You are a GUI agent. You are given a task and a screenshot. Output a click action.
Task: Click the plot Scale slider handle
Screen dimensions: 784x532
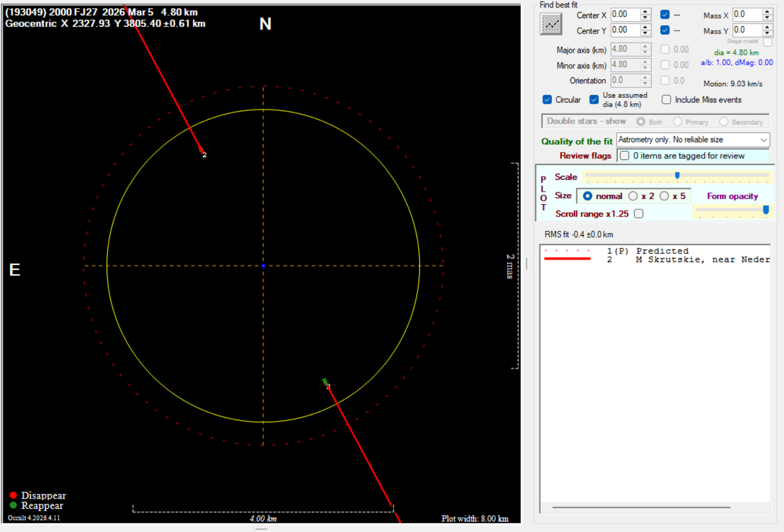click(677, 176)
